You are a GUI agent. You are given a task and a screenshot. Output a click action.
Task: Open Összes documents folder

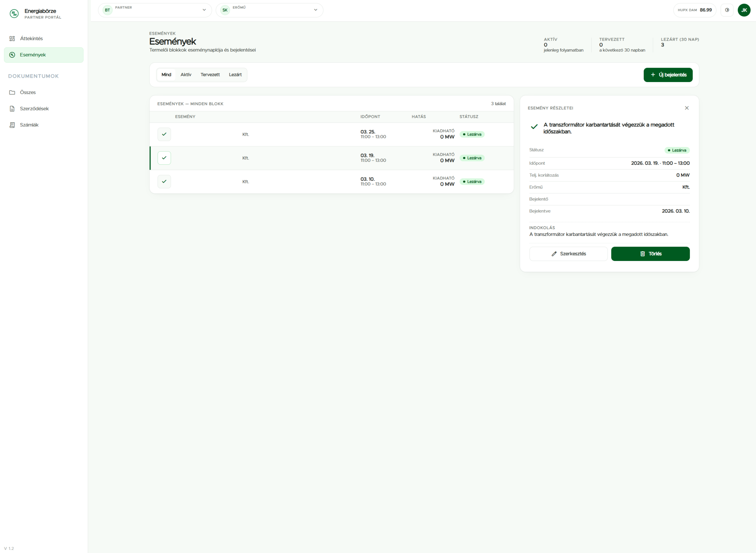click(43, 92)
